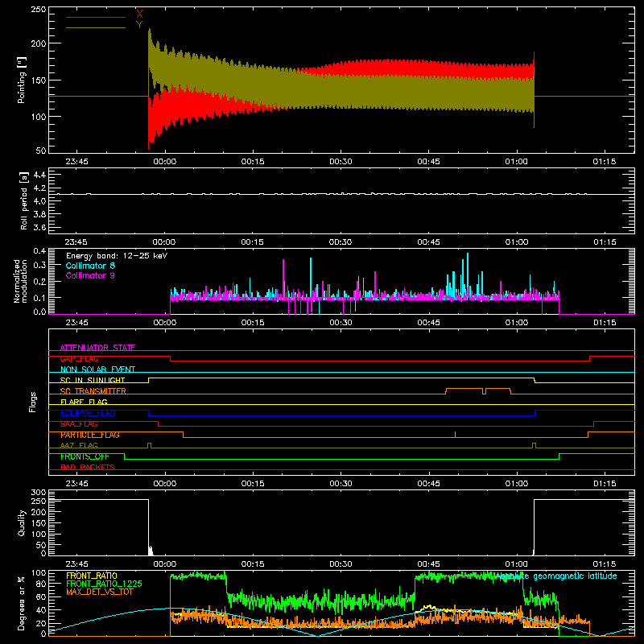The width and height of the screenshot is (644, 644).
Task: Click the orange MAX_DET_VS_TOT legend label
Action: pos(100,592)
